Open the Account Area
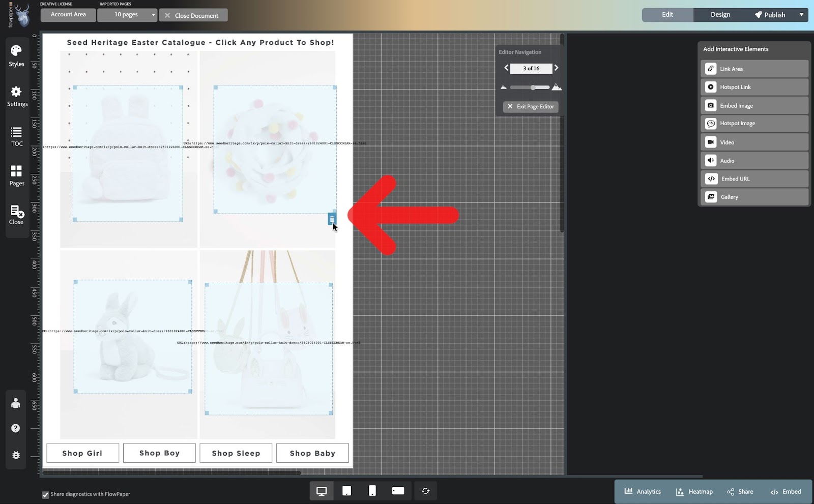The width and height of the screenshot is (814, 504). click(67, 15)
